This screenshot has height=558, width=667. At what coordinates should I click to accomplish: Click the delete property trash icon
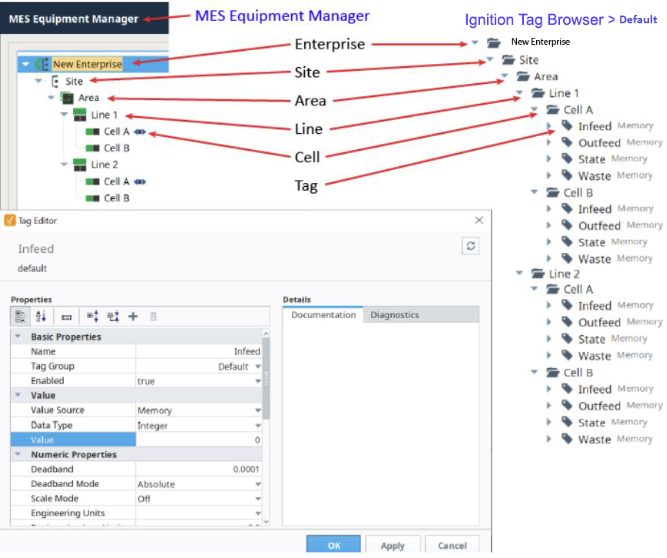click(x=152, y=316)
